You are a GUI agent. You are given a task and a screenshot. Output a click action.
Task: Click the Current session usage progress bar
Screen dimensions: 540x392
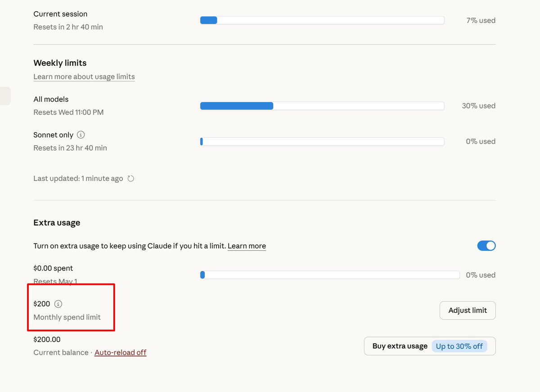point(322,20)
